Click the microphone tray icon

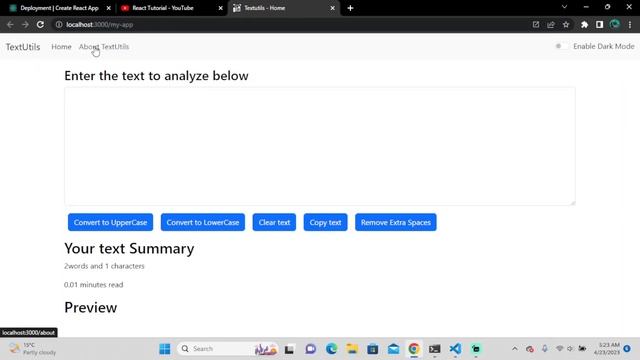tap(544, 349)
